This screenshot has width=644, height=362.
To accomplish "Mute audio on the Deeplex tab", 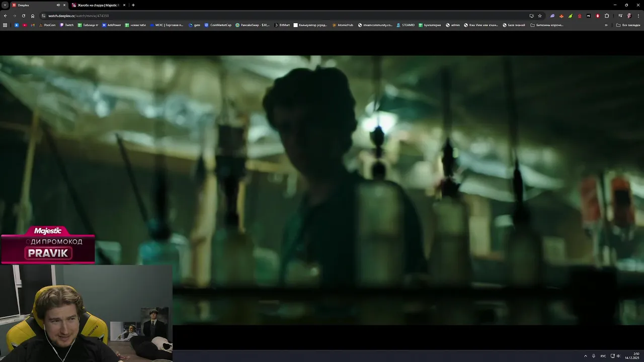I will 58,5.
